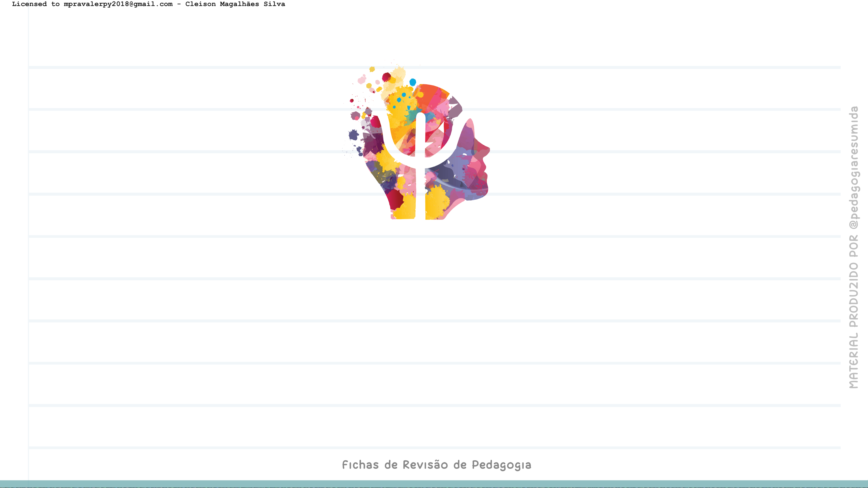Click the word 'Pedagogia' in the footer
This screenshot has width=868, height=488.
[x=501, y=465]
